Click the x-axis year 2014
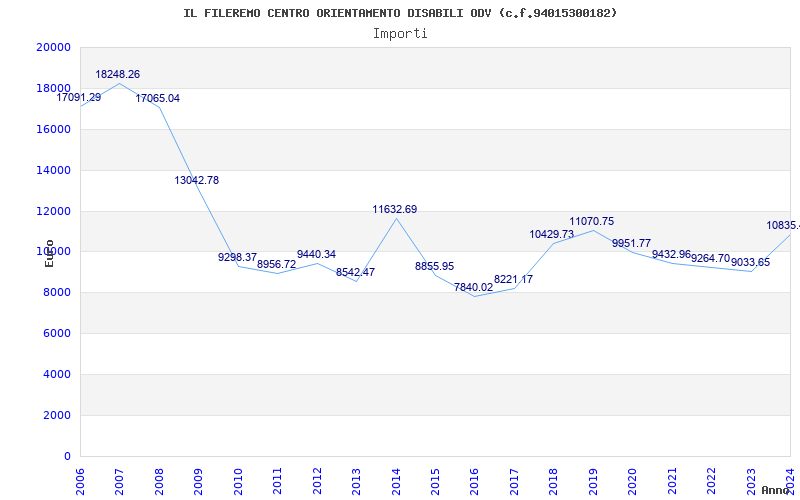Screen dimensions: 800x500 pyautogui.click(x=396, y=481)
